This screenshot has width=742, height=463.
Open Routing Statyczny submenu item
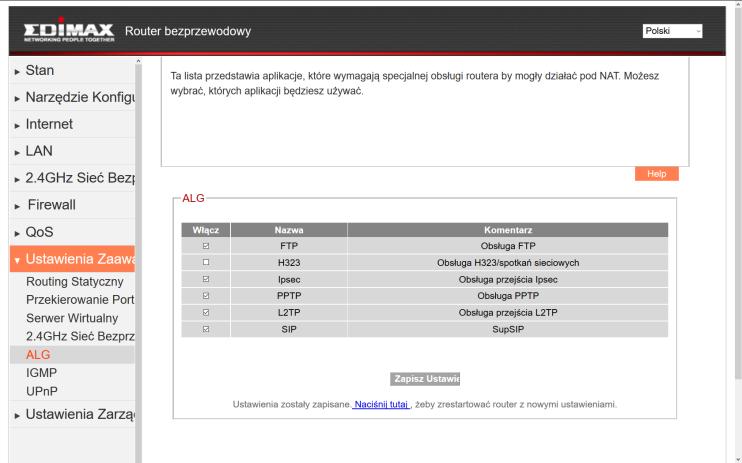pos(75,282)
